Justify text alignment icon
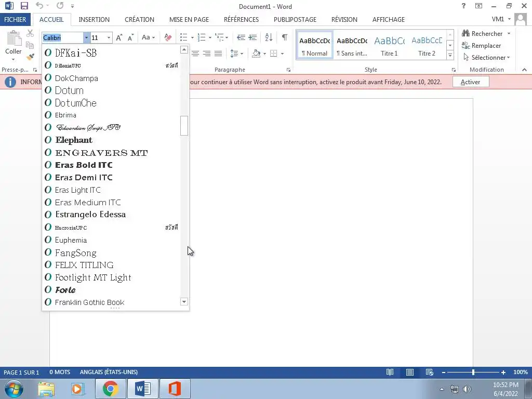 tap(218, 54)
